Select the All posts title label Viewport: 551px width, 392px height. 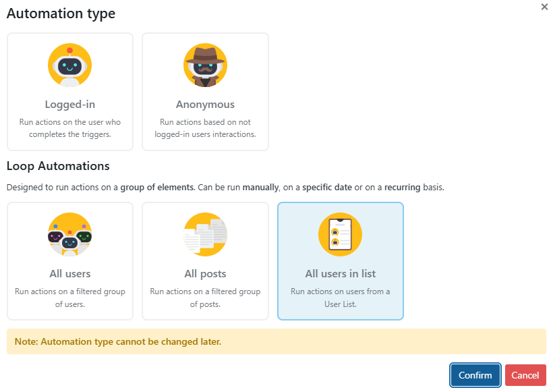point(205,274)
